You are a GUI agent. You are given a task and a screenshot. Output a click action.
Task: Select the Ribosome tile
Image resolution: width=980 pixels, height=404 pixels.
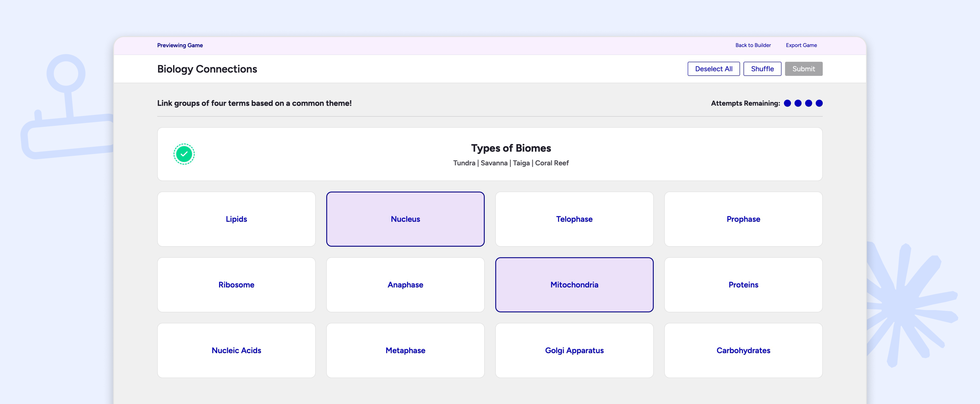point(236,285)
